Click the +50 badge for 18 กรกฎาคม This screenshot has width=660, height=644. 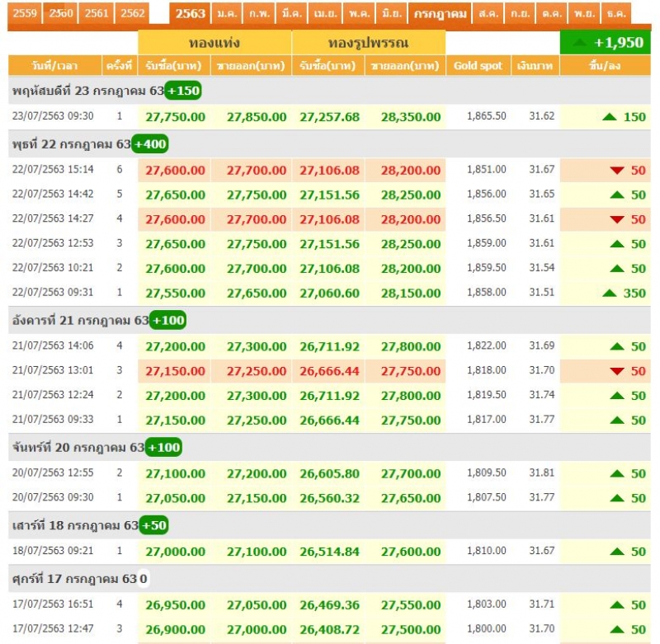click(153, 525)
